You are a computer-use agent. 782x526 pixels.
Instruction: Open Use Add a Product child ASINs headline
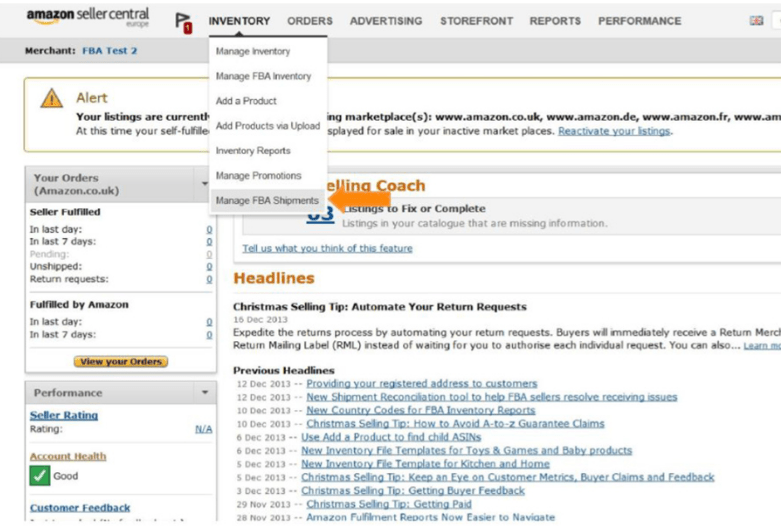[391, 437]
